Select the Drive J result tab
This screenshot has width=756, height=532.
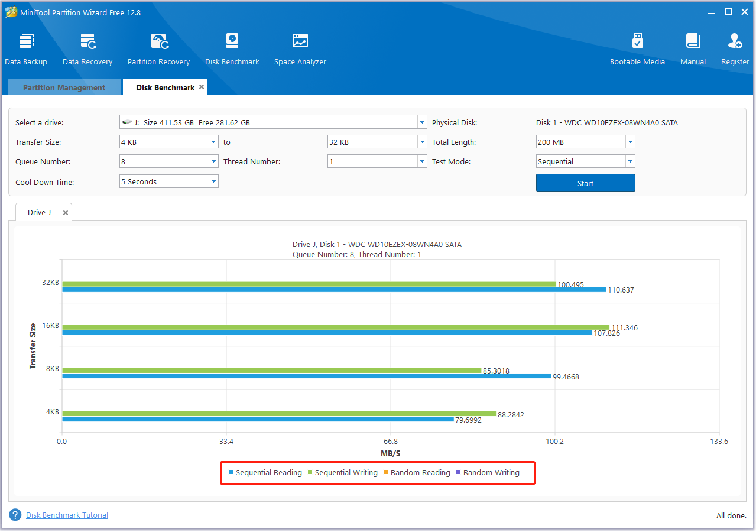[40, 212]
